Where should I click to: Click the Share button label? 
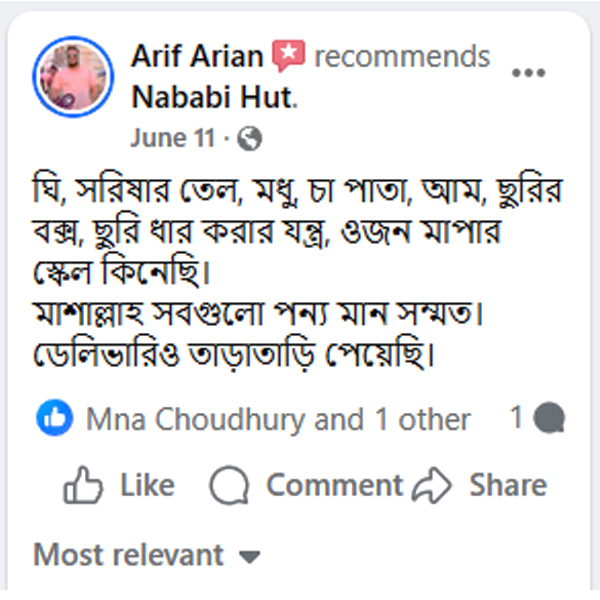(x=507, y=486)
